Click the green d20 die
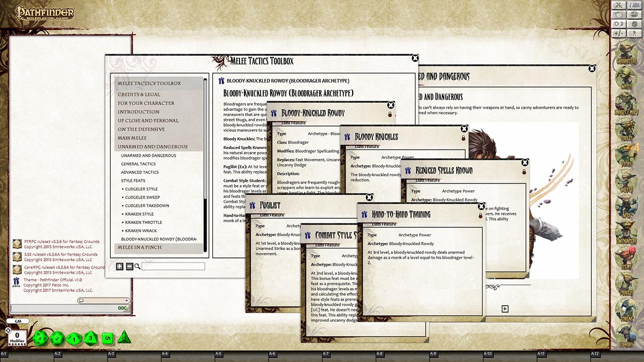This screenshot has width=644, height=362. point(41,338)
